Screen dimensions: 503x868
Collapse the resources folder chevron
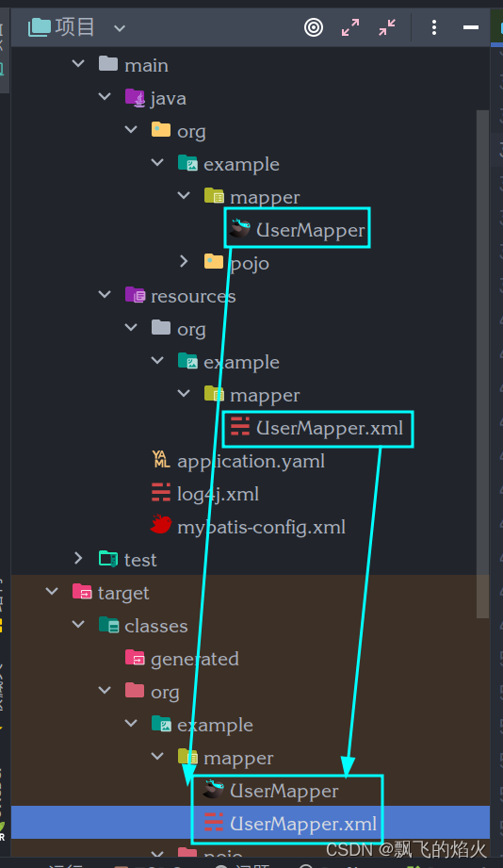(x=105, y=294)
